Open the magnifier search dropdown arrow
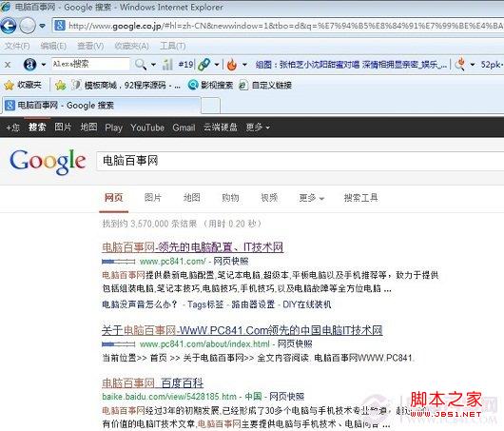 click(153, 65)
